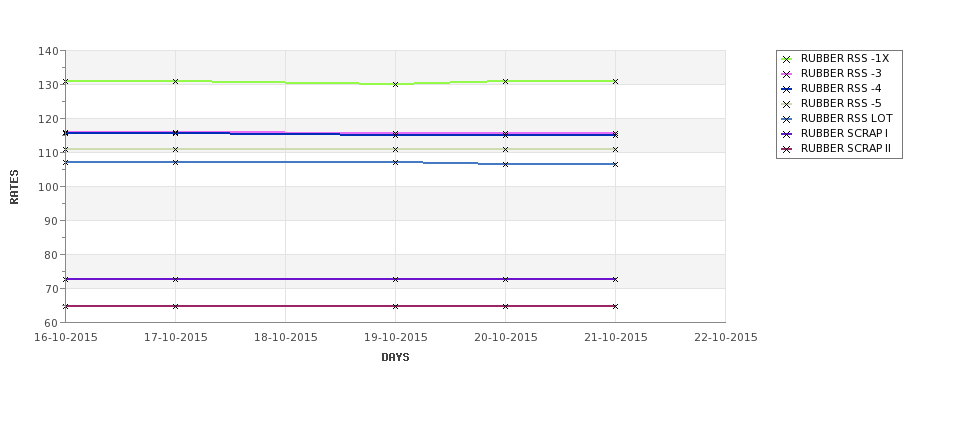Select the RUBBER RSS LOT legend label
975x429 pixels.
(846, 118)
